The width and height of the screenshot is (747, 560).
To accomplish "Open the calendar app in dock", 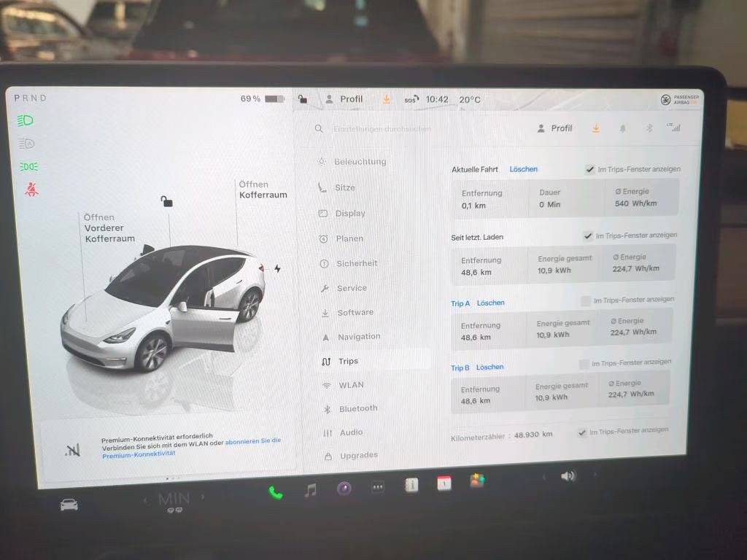I will [x=444, y=483].
